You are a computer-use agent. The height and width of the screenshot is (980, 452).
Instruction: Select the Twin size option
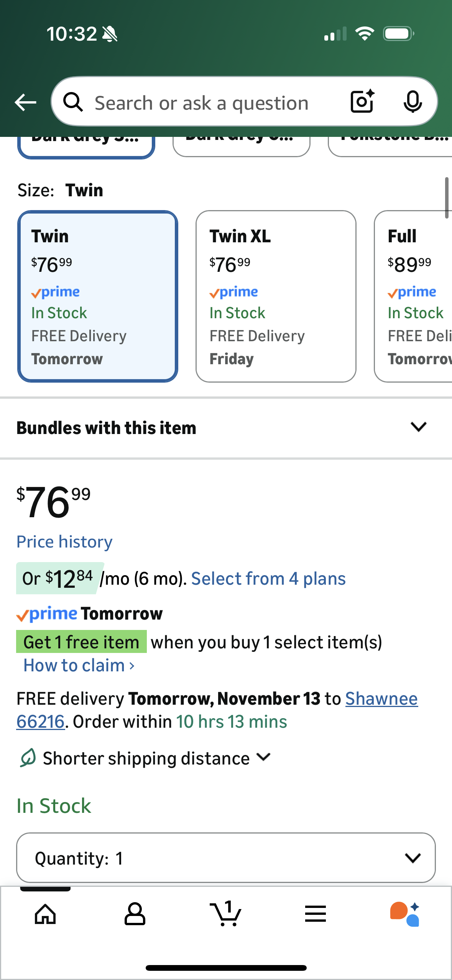(x=98, y=296)
